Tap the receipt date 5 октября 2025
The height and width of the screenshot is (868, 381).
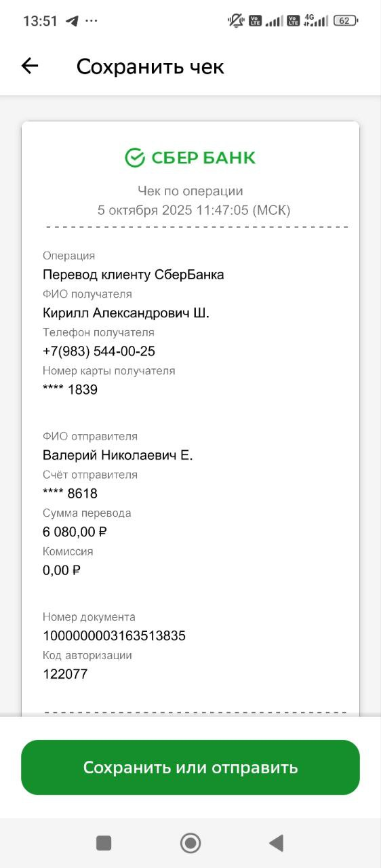click(x=145, y=210)
